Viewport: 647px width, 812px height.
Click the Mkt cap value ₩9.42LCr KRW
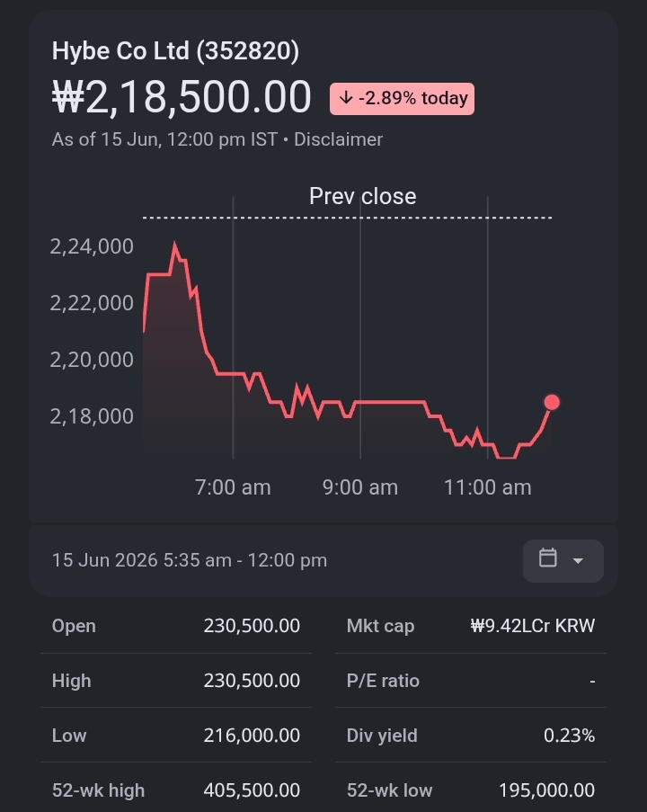point(533,626)
